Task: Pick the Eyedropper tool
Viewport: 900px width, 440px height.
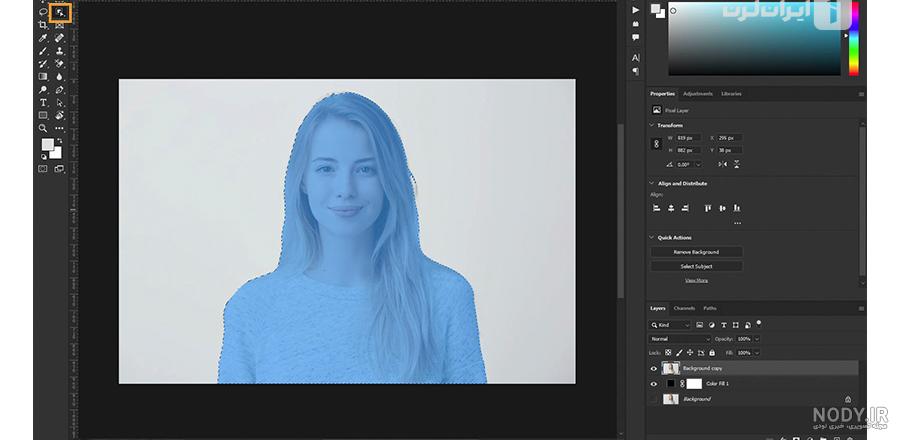Action: coord(43,38)
